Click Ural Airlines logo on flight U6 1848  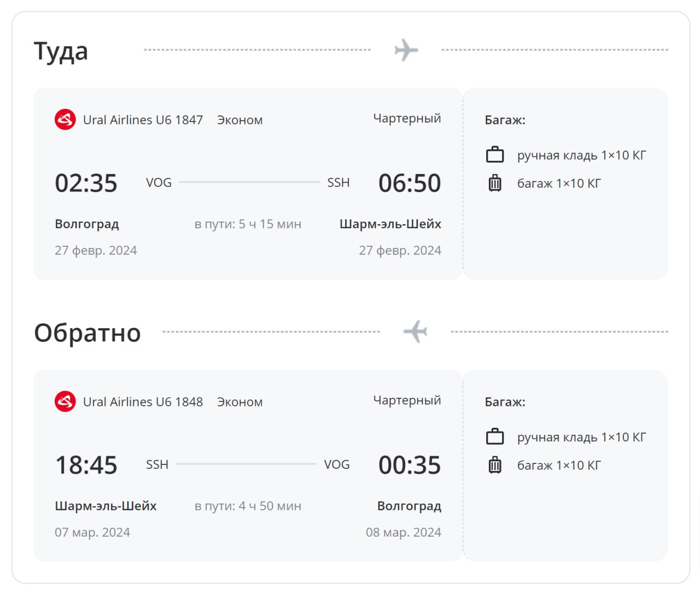(x=65, y=402)
